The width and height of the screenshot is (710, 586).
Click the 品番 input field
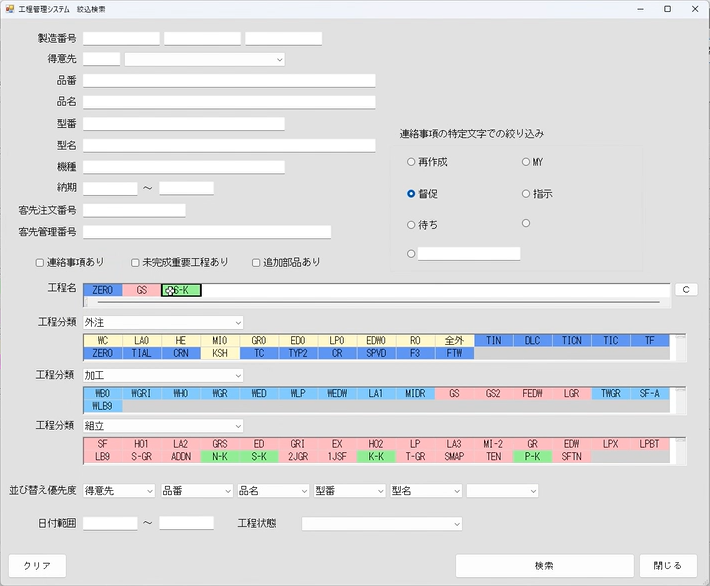[x=229, y=80]
